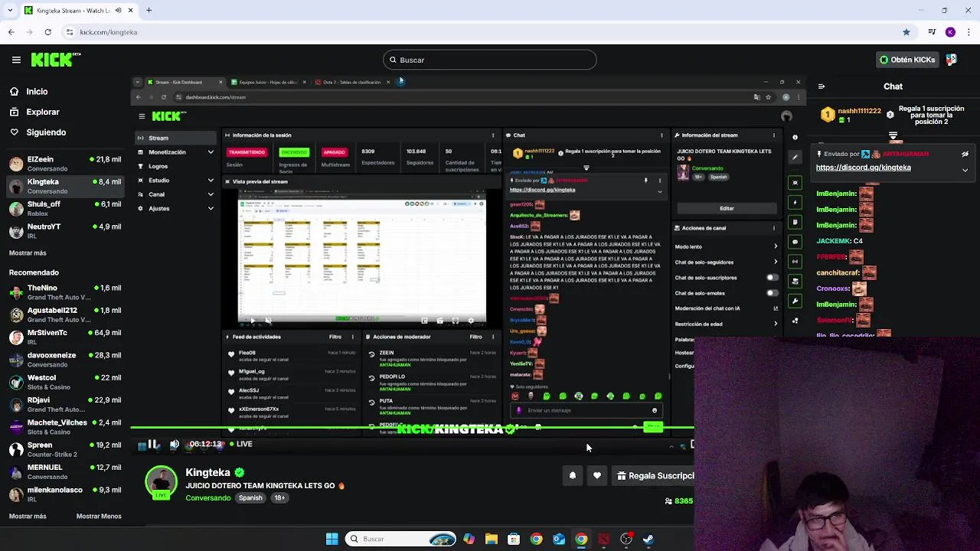Viewport: 980px width, 551px height.
Task: Click the Kingteka streamer avatar
Action: [161, 482]
